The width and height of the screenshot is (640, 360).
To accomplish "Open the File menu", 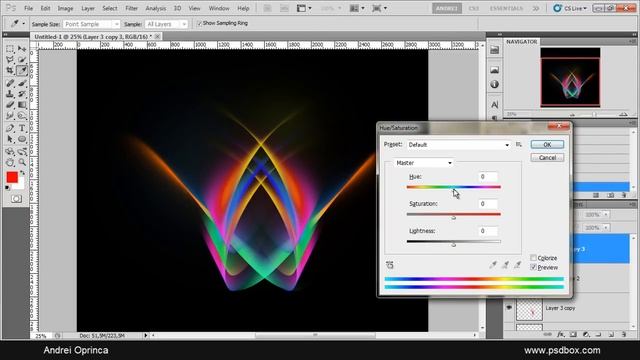I will [28, 8].
